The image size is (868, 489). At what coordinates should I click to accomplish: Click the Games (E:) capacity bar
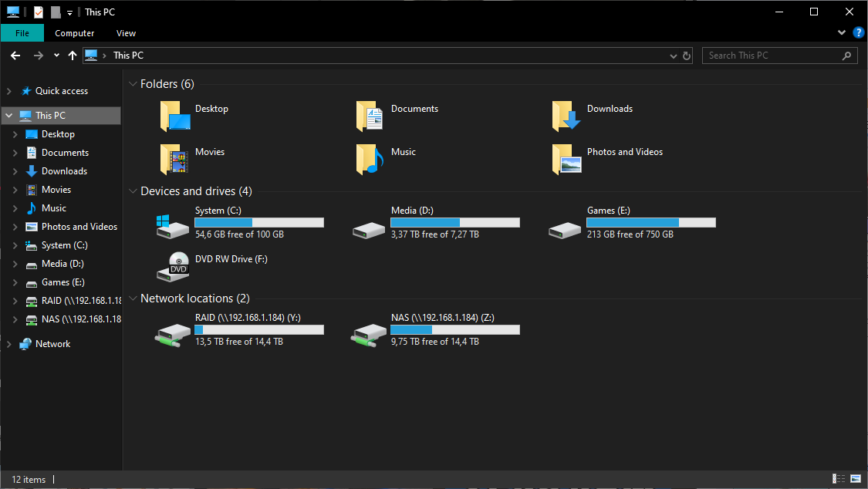coord(651,222)
